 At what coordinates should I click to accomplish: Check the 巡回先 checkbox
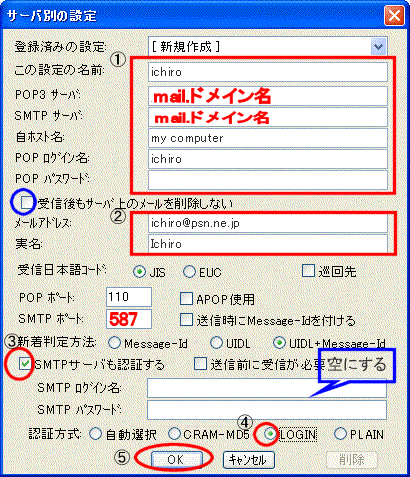(x=308, y=271)
